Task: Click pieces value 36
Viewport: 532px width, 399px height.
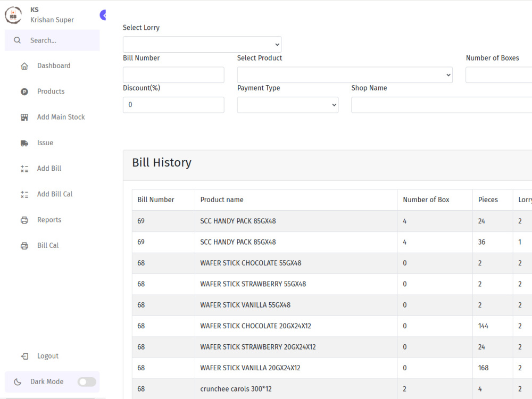Action: pos(482,242)
